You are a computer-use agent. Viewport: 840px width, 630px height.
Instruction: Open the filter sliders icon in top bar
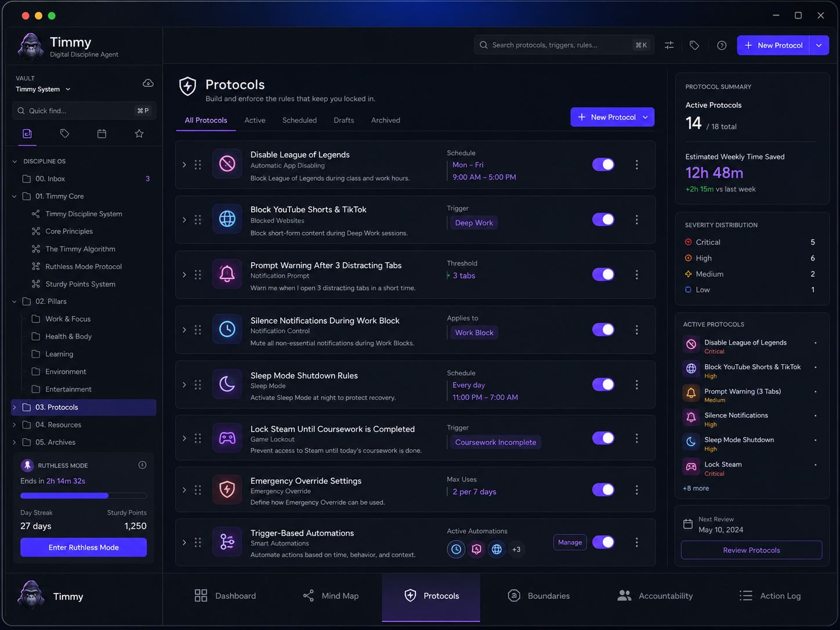click(x=669, y=45)
